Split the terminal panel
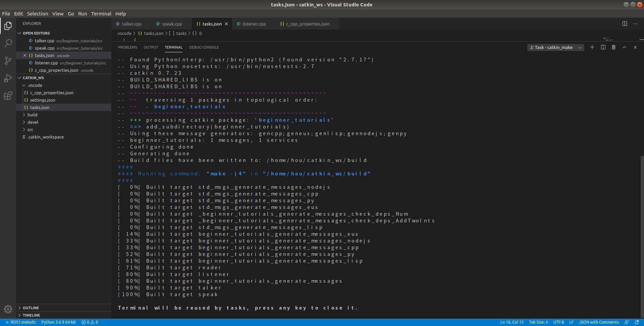Image resolution: width=644 pixels, height=326 pixels. click(x=603, y=47)
